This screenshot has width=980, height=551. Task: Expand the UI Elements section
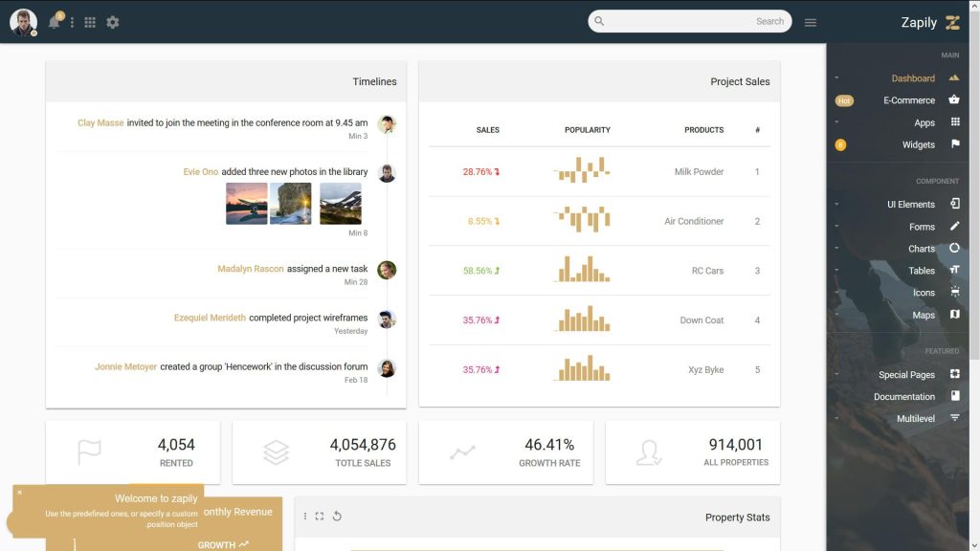(x=909, y=204)
